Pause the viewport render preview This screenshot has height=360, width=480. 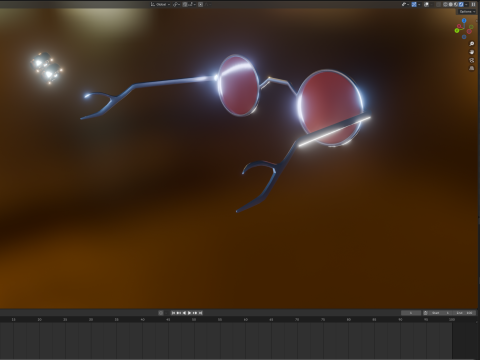(473, 4)
